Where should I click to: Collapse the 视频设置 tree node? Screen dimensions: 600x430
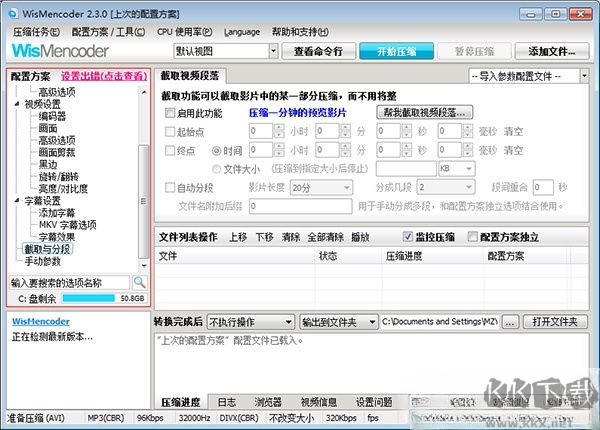17,104
